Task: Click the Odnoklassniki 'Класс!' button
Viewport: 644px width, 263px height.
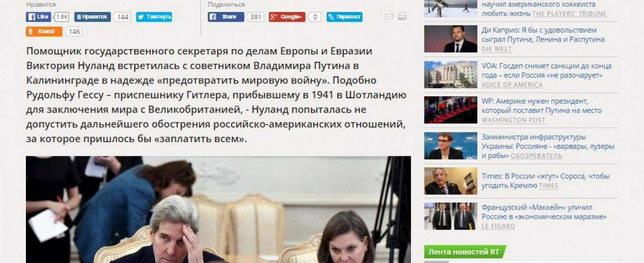Action: click(x=44, y=32)
